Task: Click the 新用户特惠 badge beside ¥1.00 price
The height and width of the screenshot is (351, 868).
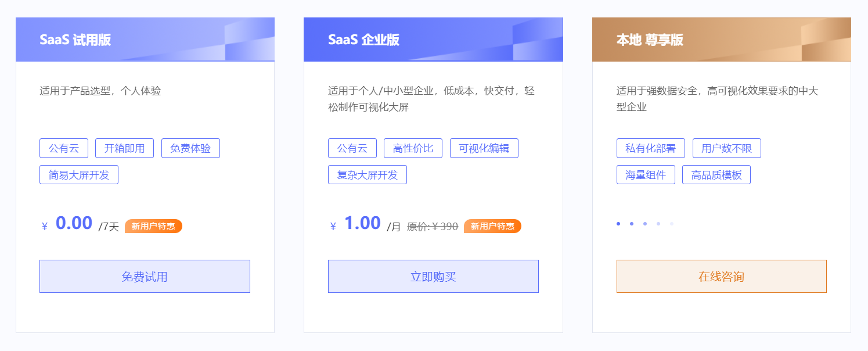Action: [492, 226]
